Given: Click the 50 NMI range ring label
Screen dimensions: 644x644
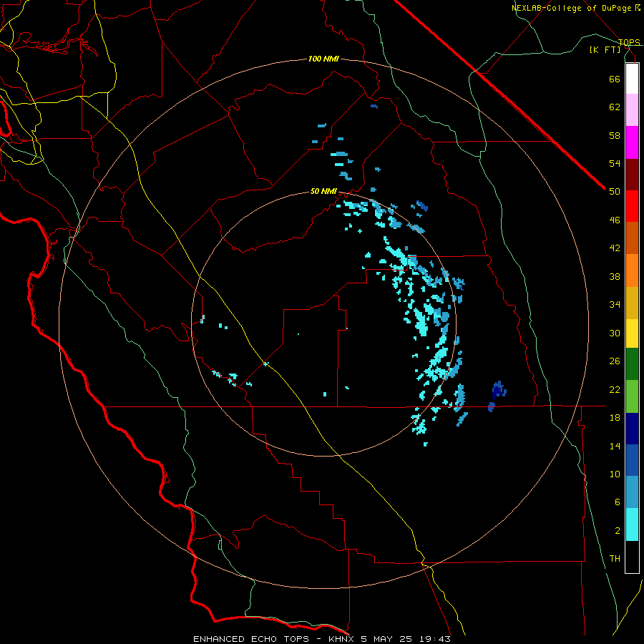Looking at the screenshot, I should (323, 191).
